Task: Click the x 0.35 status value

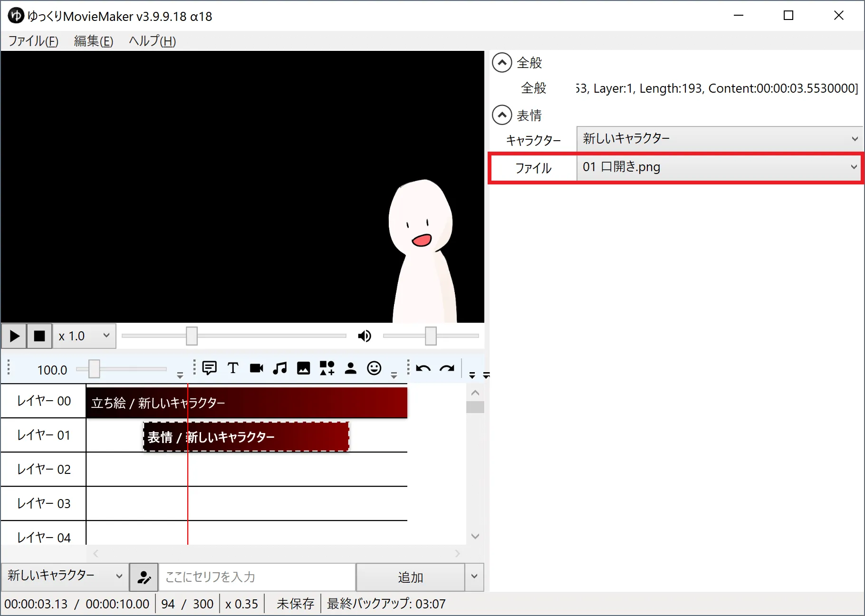Action: tap(241, 604)
